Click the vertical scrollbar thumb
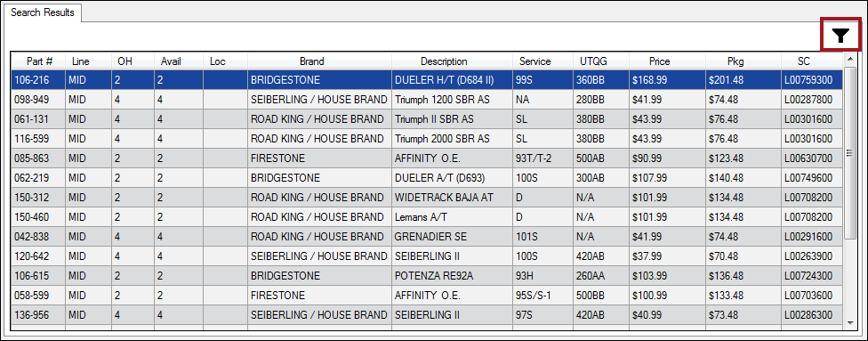The image size is (868, 341). coord(849,152)
